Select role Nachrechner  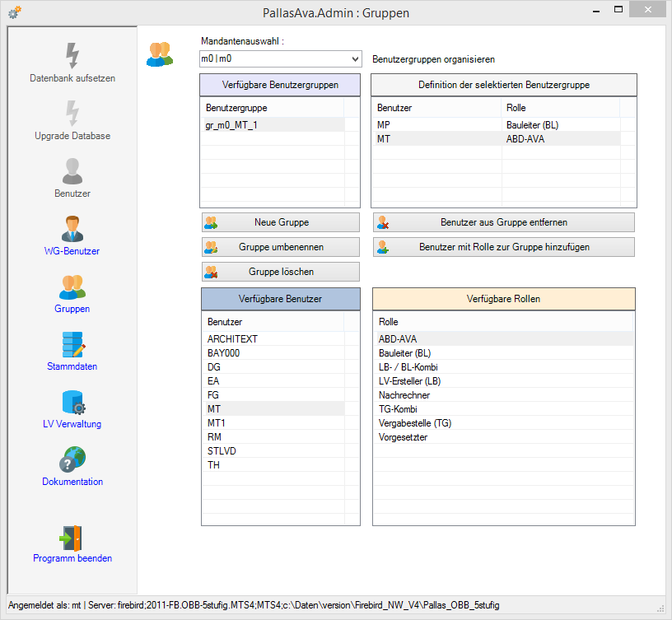coord(503,395)
